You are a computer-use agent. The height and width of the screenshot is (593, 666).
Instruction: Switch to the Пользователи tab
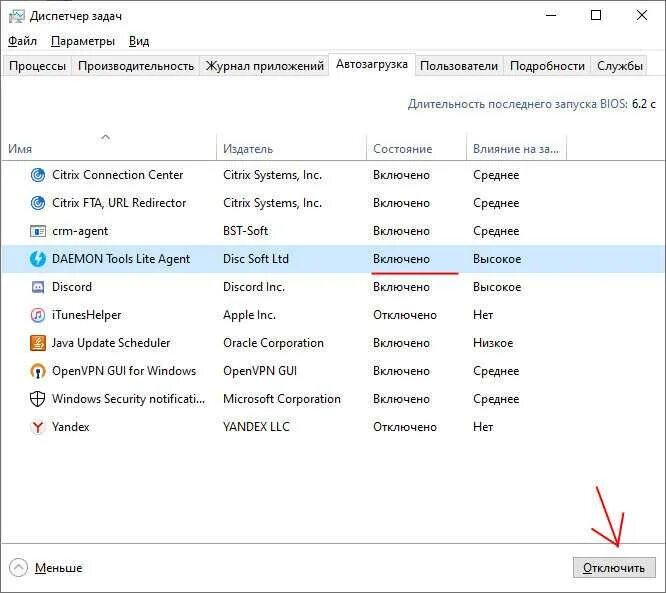tap(459, 66)
